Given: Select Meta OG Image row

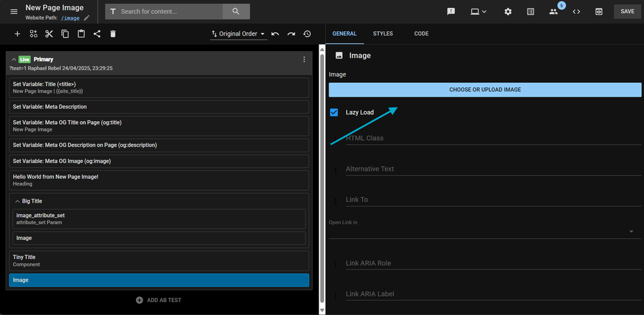Looking at the screenshot, I should point(159,161).
